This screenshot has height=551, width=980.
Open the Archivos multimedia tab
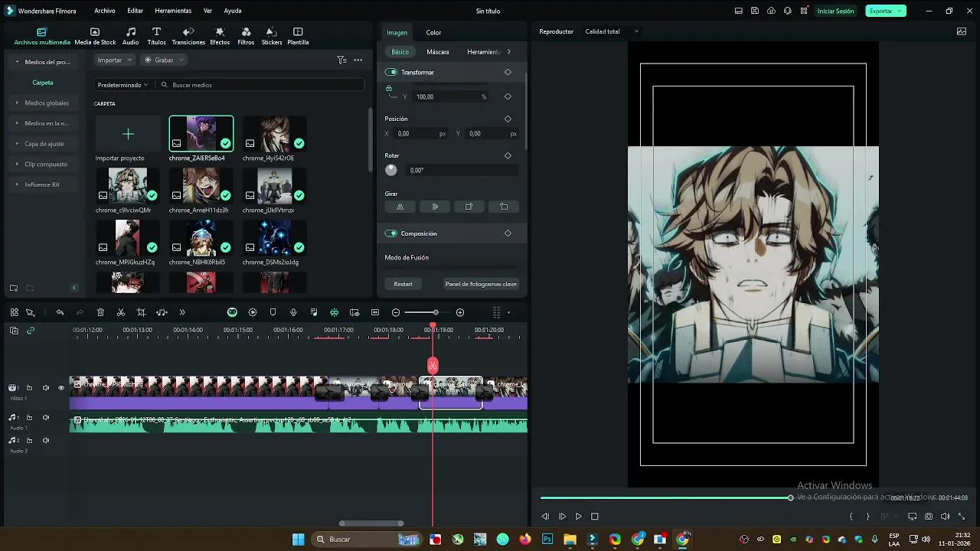42,36
